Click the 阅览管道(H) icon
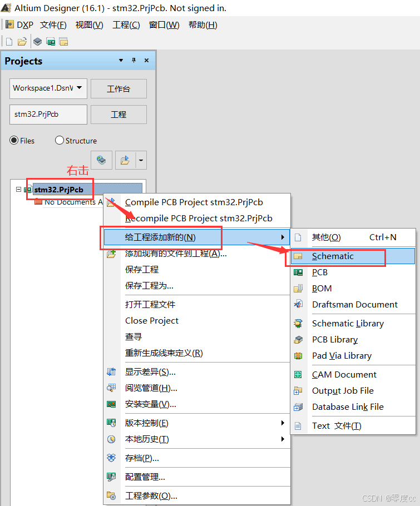This screenshot has height=506, width=420. click(111, 388)
